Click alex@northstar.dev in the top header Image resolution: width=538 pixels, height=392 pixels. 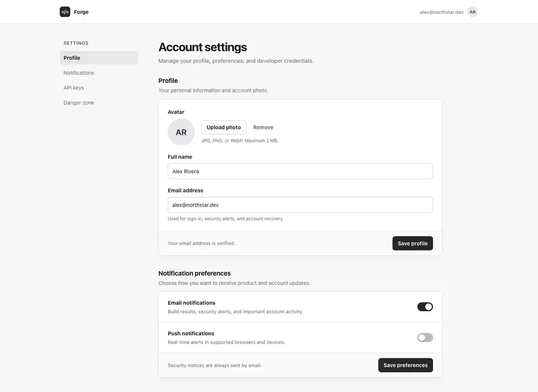coord(442,12)
